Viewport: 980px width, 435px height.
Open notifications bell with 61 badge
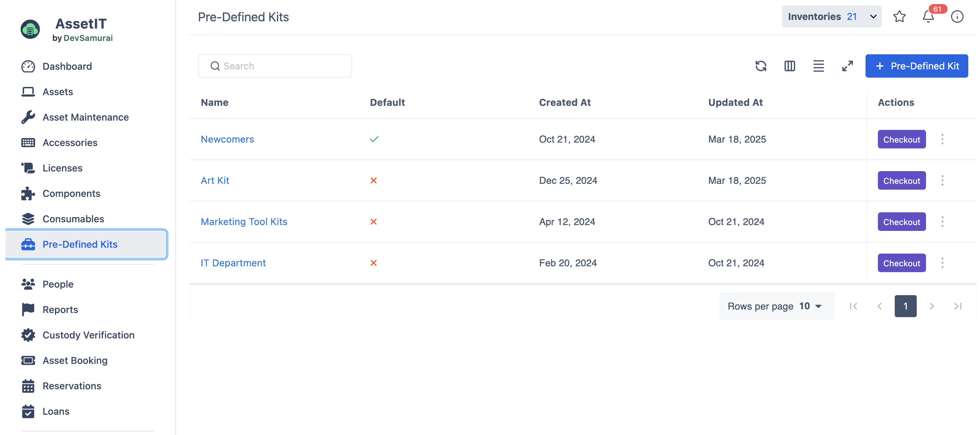pos(928,16)
